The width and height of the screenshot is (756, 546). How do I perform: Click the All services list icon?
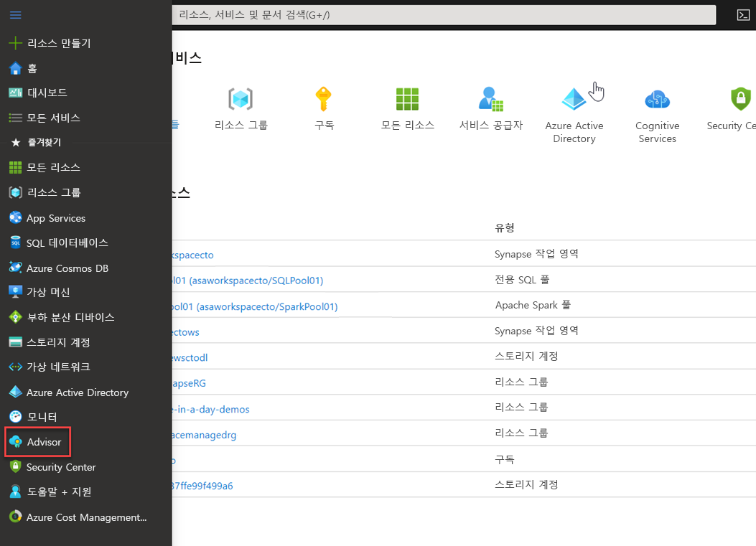15,118
